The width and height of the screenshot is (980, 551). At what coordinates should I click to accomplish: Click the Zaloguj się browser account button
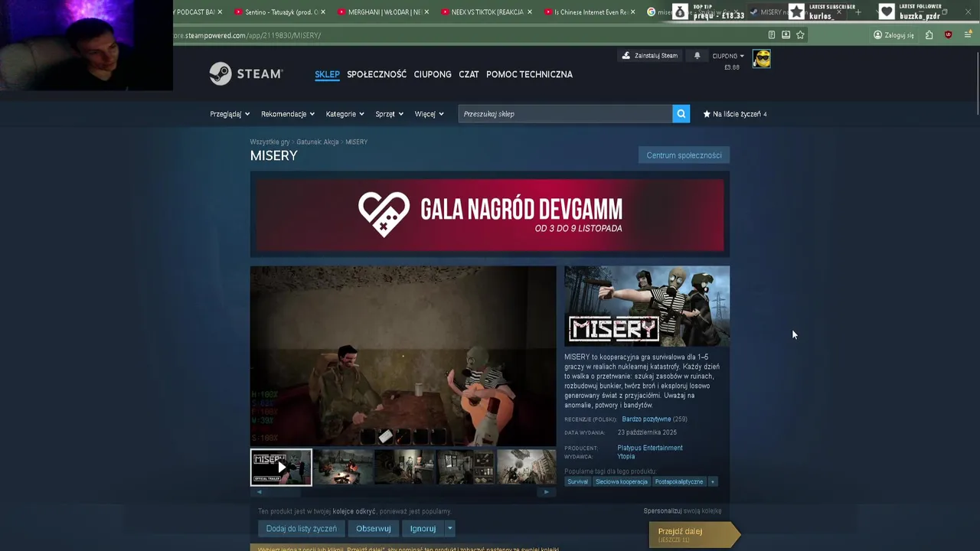coord(893,35)
